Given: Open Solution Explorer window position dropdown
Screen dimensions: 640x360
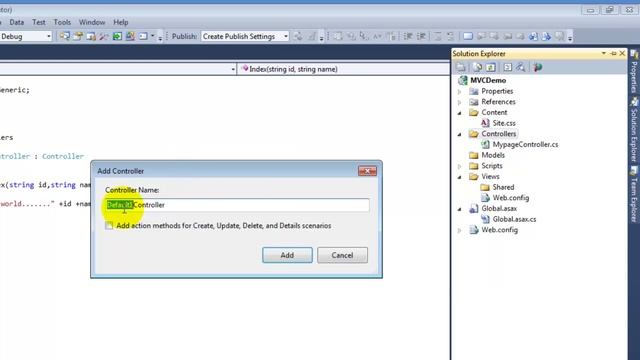Looking at the screenshot, I should click(x=604, y=53).
